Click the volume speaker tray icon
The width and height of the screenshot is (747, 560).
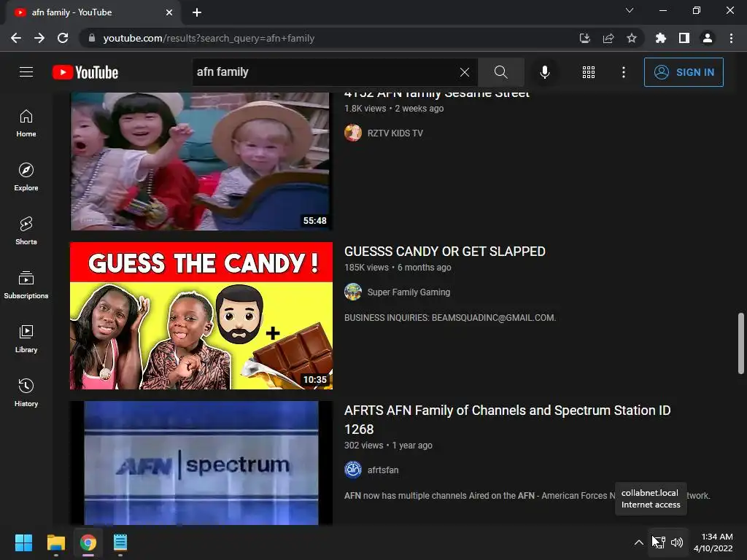(x=677, y=542)
